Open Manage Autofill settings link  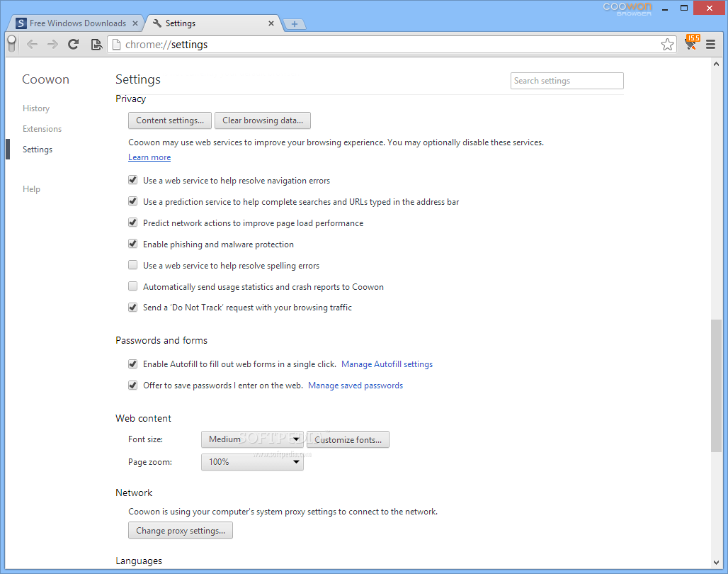387,364
